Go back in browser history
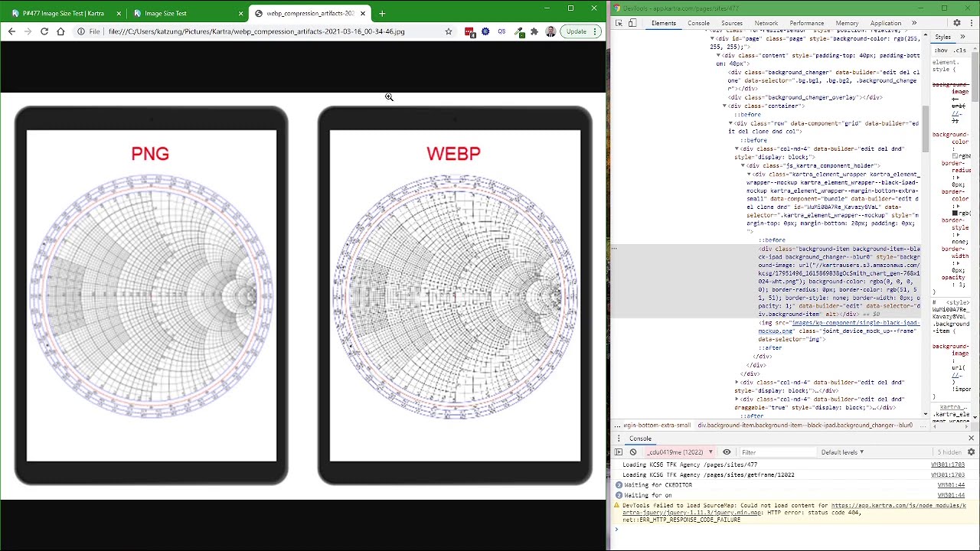This screenshot has width=980, height=551. 11,31
